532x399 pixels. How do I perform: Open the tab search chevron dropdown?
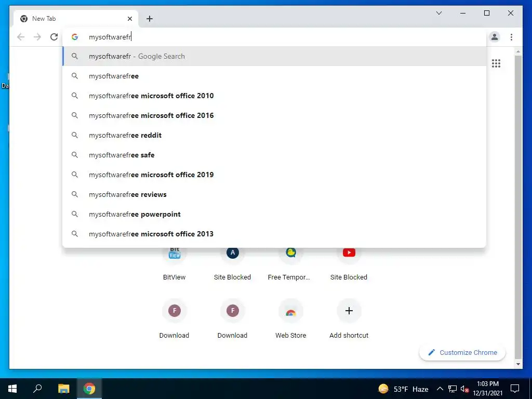(x=438, y=13)
